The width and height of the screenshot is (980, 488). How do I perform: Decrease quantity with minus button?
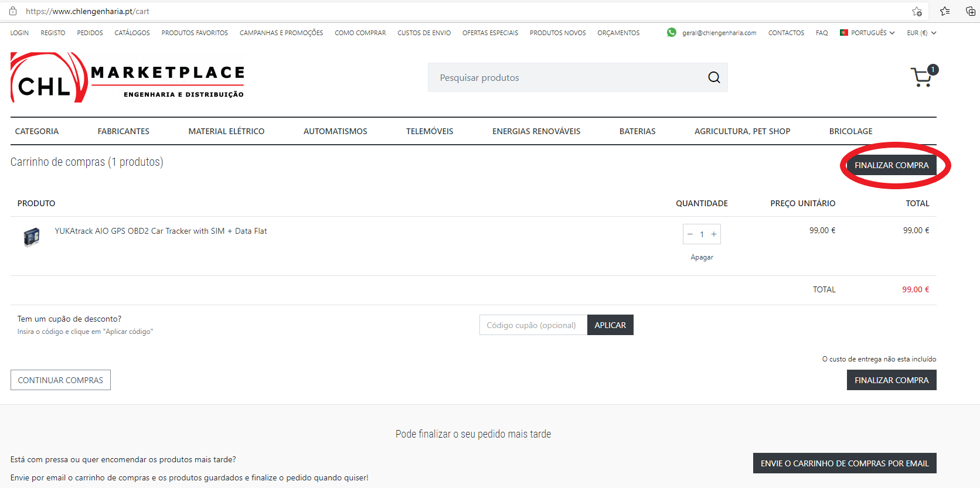click(690, 234)
